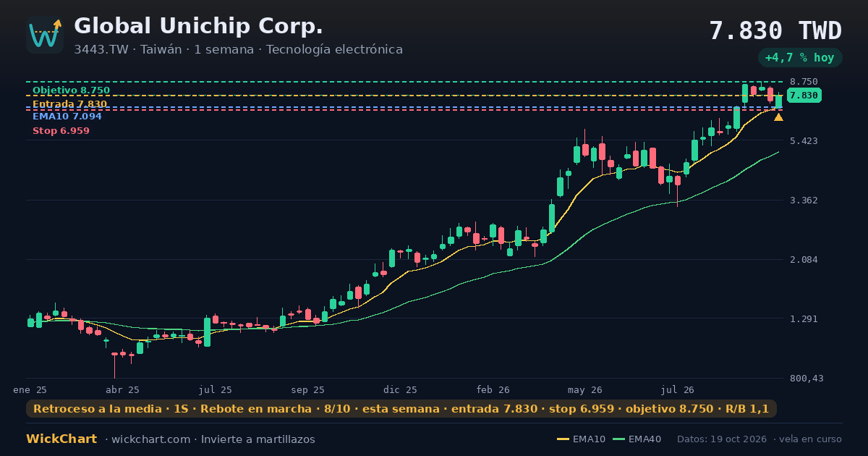Viewport: 868px width, 456px height.
Task: Select the '3443.TW · Taiwán · 1 semana' subtitle
Action: pos(166,50)
